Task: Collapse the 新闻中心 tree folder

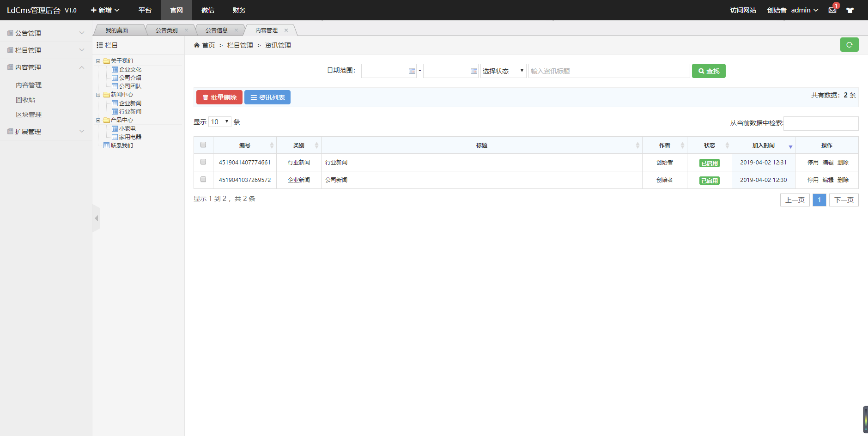Action: (98, 95)
